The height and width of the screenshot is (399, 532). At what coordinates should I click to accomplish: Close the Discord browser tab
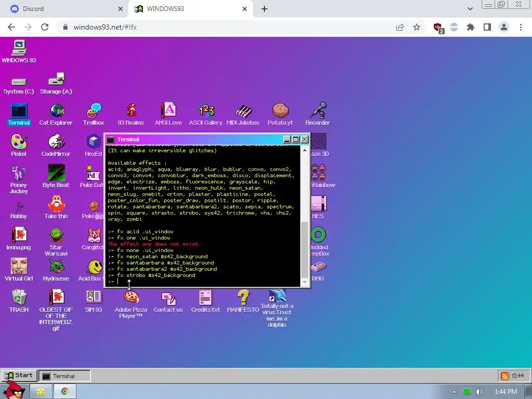(x=121, y=9)
